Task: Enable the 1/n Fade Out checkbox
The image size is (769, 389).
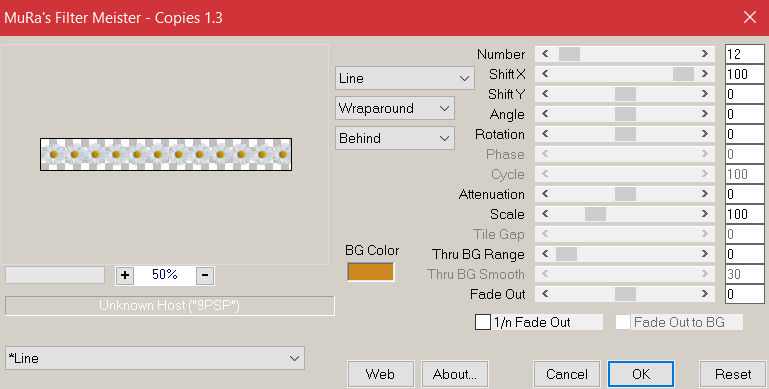Action: (x=483, y=322)
